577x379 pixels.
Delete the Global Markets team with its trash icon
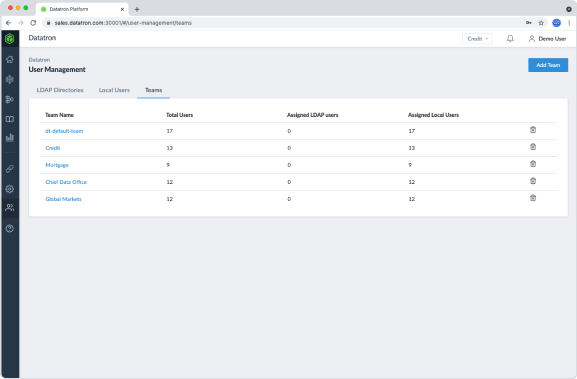pyautogui.click(x=533, y=198)
